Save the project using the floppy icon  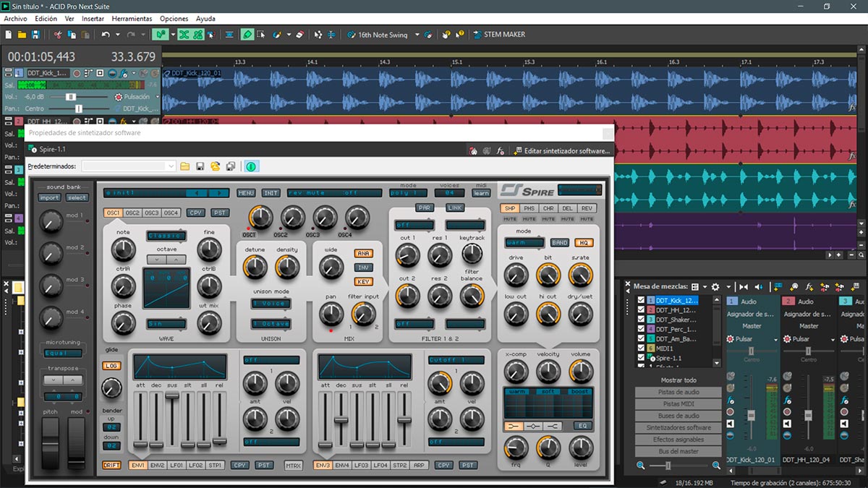(x=35, y=34)
